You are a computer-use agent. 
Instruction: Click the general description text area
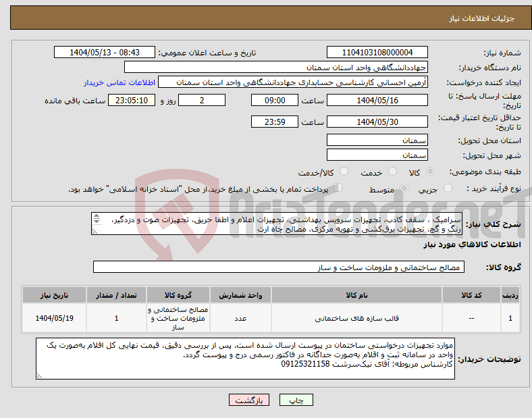277,224
